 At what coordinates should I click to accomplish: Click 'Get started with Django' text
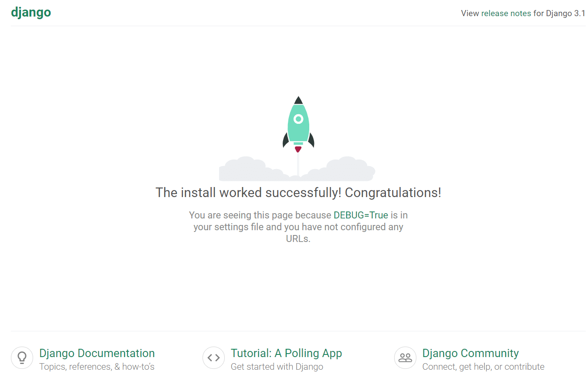point(277,367)
